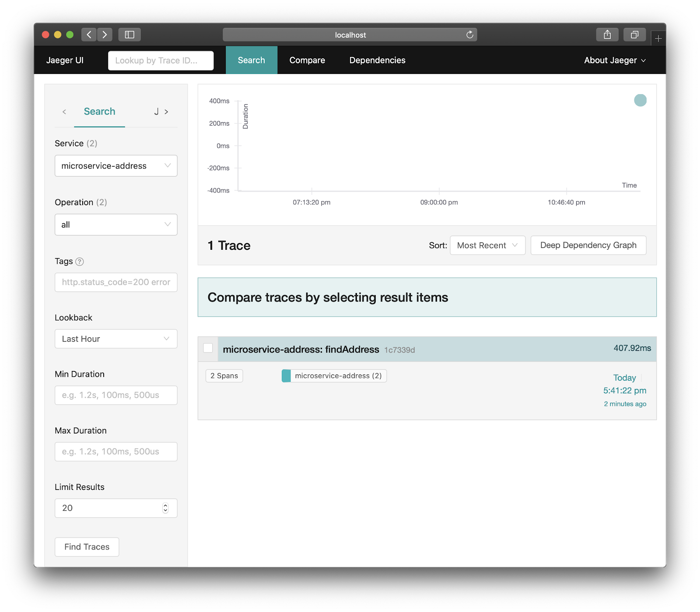Screen dimensions: 700x612
Task: Click the microservice-address color swatch
Action: 286,376
